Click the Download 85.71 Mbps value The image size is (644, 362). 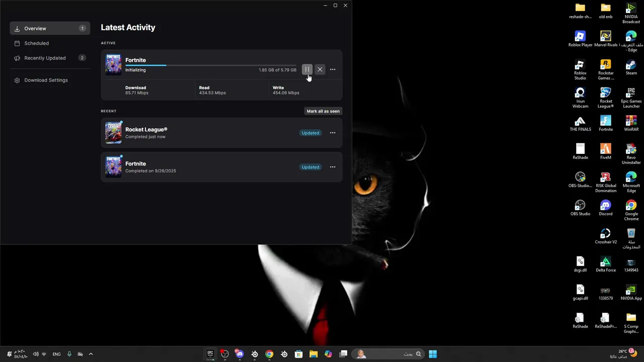coord(137,93)
